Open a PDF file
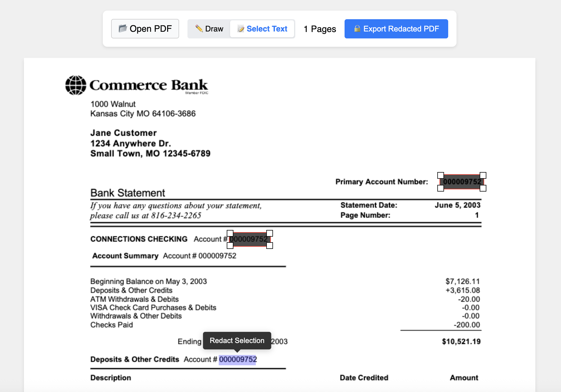The height and width of the screenshot is (392, 561). coord(145,28)
